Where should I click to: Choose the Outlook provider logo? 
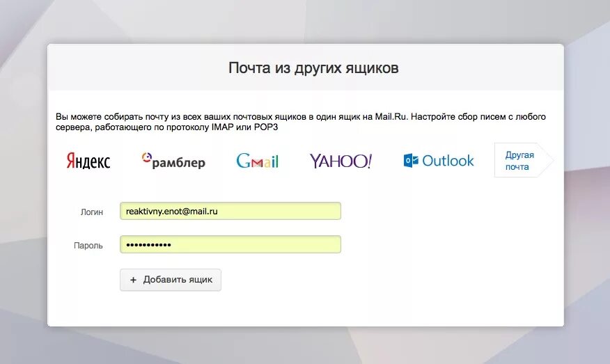[x=439, y=161]
